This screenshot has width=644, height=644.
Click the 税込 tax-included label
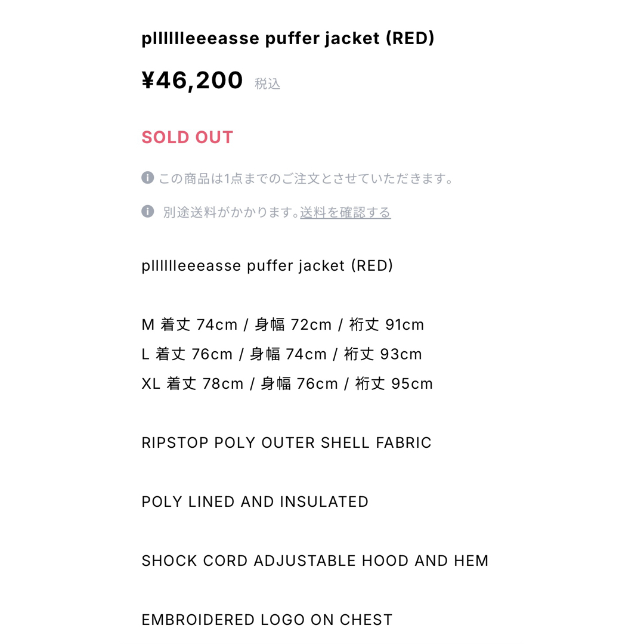pos(267,84)
